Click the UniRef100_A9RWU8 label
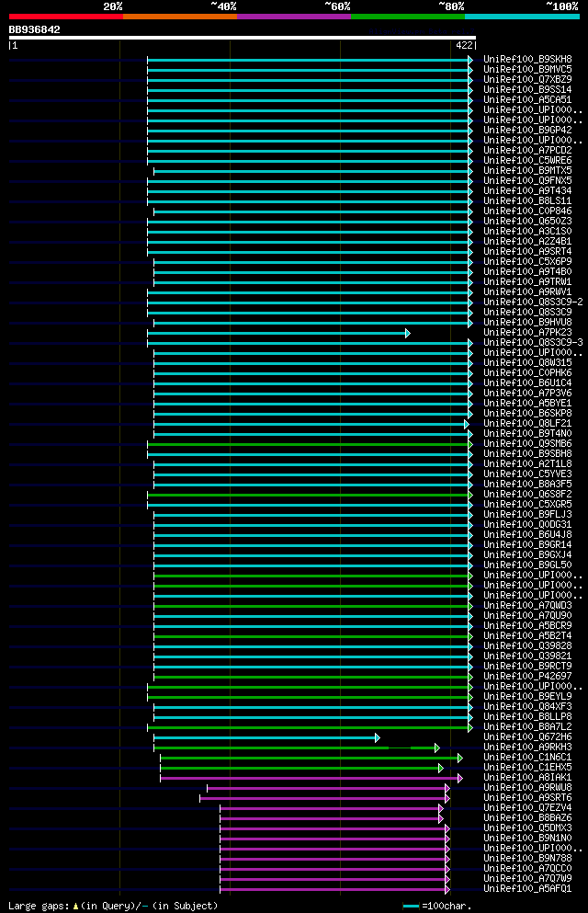Image resolution: width=588 pixels, height=913 pixels. click(527, 787)
